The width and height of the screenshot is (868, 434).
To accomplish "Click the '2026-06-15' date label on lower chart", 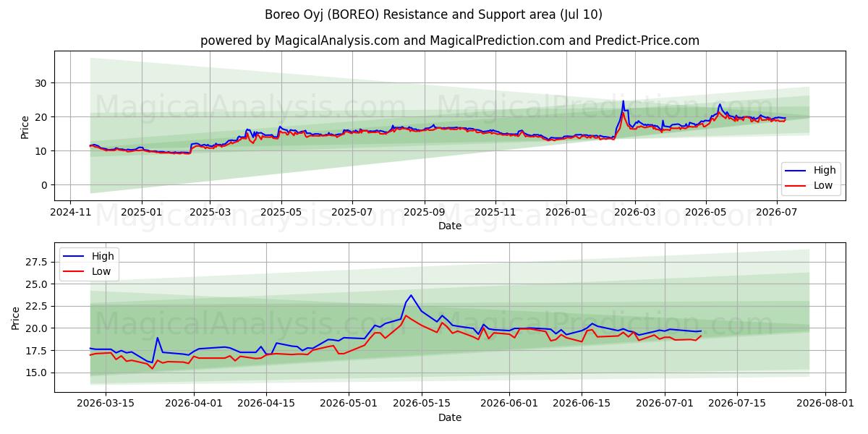I will tap(582, 404).
